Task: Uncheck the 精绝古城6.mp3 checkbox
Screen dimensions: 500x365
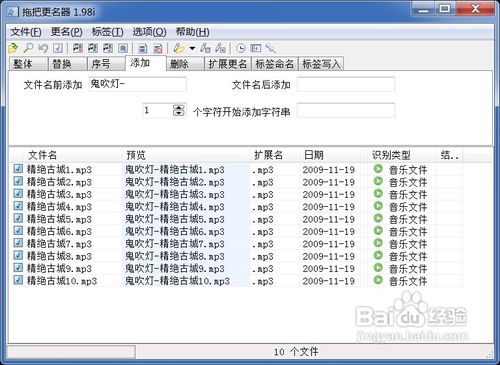Action: pos(18,230)
